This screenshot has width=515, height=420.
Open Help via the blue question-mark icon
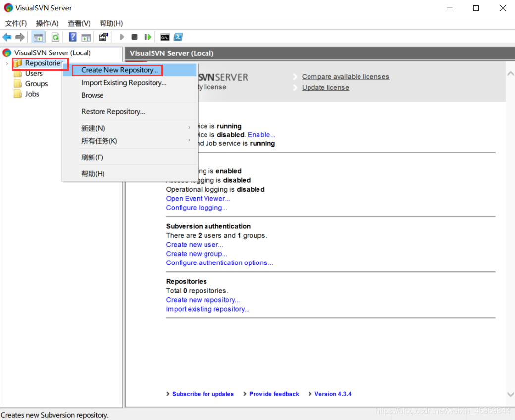coord(73,37)
